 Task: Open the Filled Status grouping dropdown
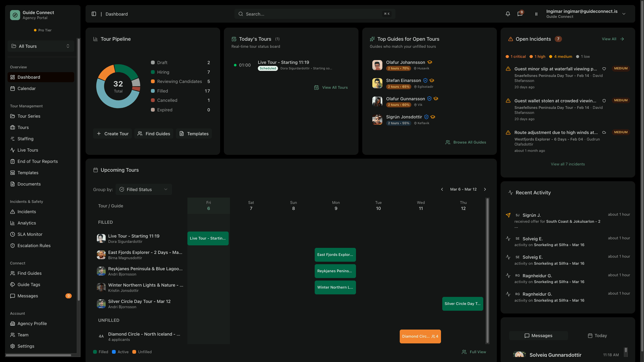(x=144, y=189)
